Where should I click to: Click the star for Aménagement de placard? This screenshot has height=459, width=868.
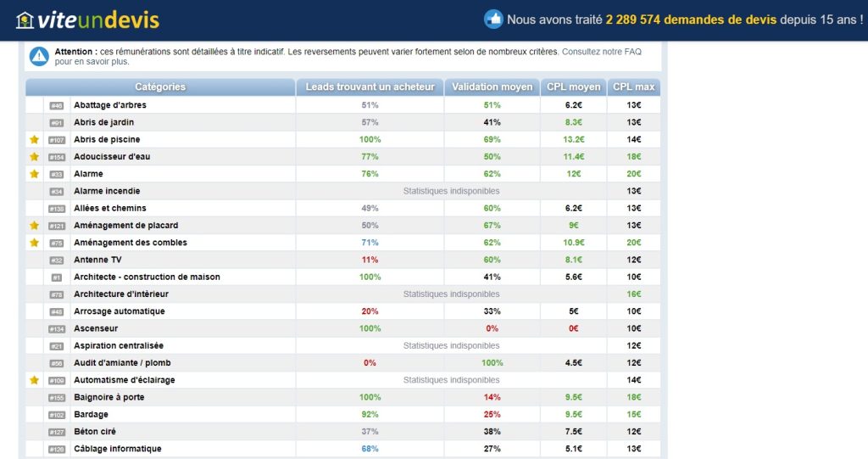[x=34, y=226]
